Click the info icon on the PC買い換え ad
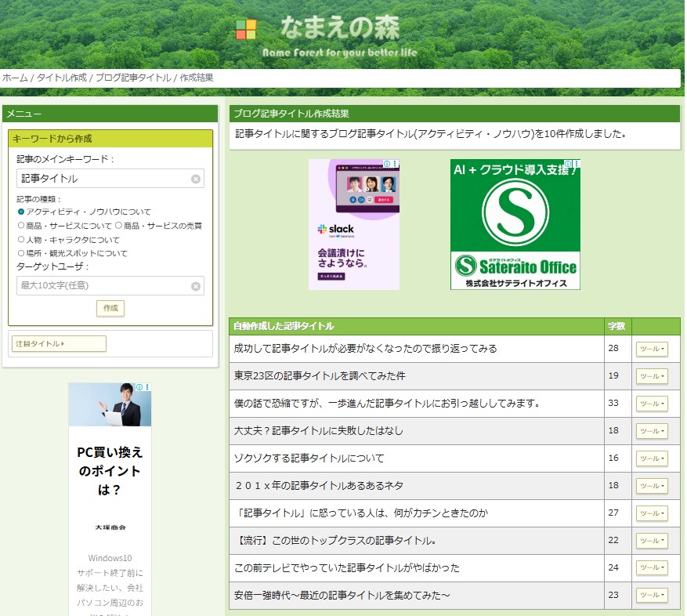This screenshot has height=616, width=687. 141,386
